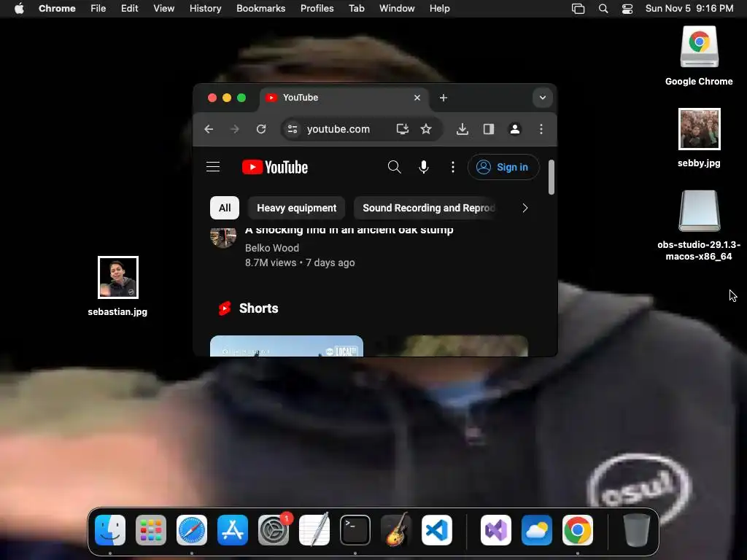
Task: Click the date and time in menu bar
Action: (x=689, y=9)
